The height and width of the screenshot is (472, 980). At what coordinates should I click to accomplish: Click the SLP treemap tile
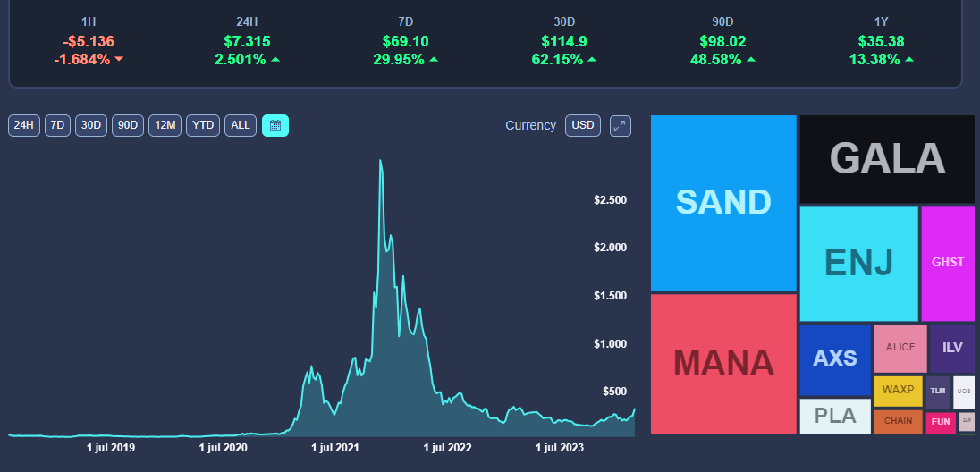[967, 422]
